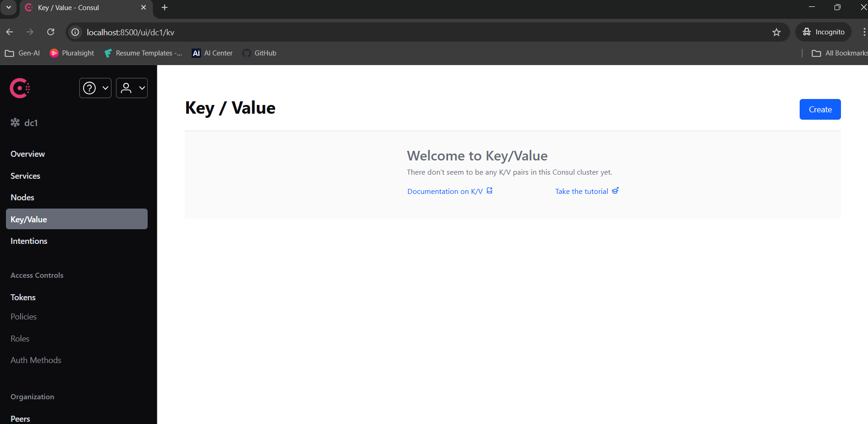Open Documentation on K/V
Screen dimensions: 868x424
(445, 191)
